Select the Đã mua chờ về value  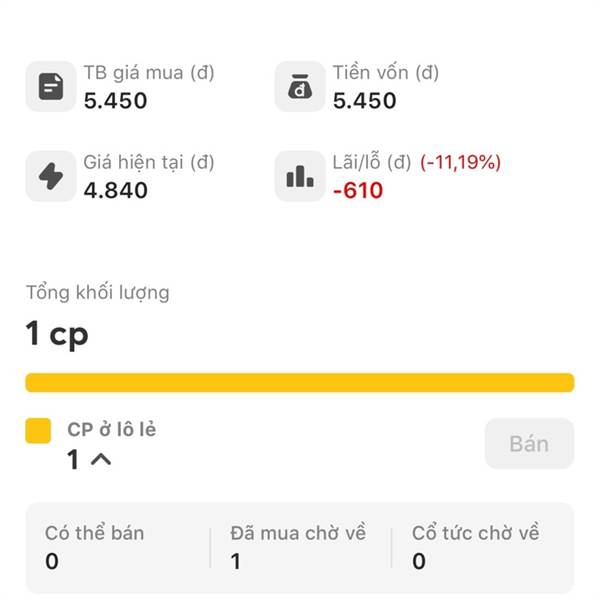pos(236,561)
